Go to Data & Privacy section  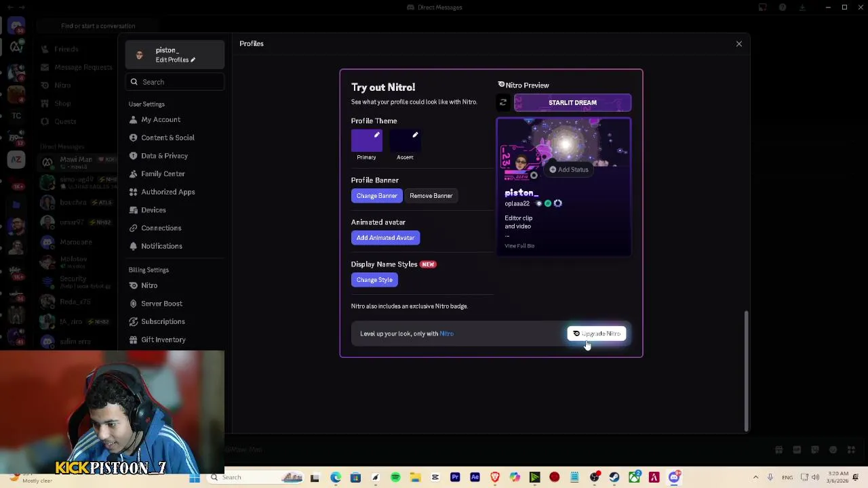point(174,156)
